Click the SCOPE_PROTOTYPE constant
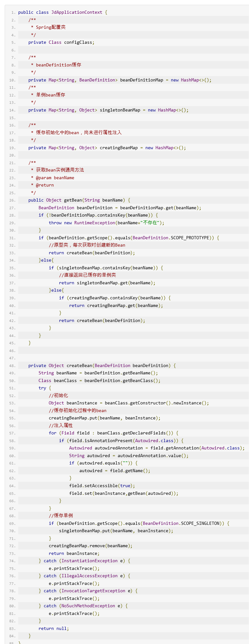The width and height of the screenshot is (249, 644). pos(190,238)
